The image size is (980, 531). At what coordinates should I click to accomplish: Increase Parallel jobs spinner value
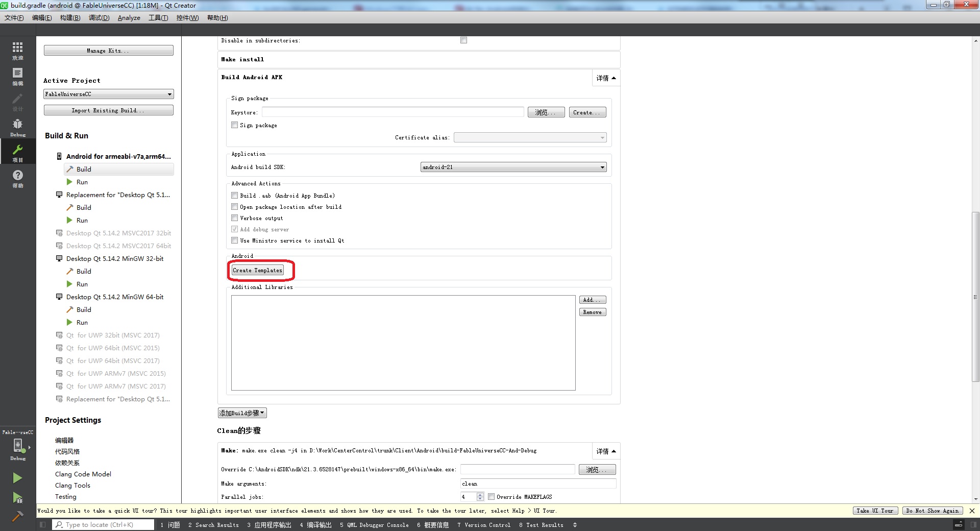point(480,495)
